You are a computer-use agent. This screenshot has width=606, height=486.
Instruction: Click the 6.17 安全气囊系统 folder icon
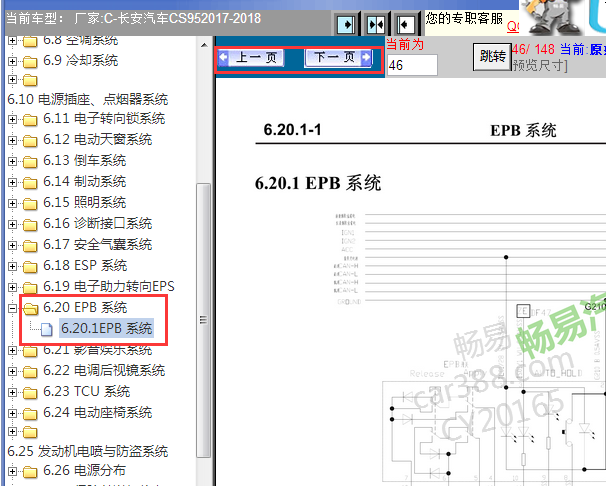pos(30,245)
